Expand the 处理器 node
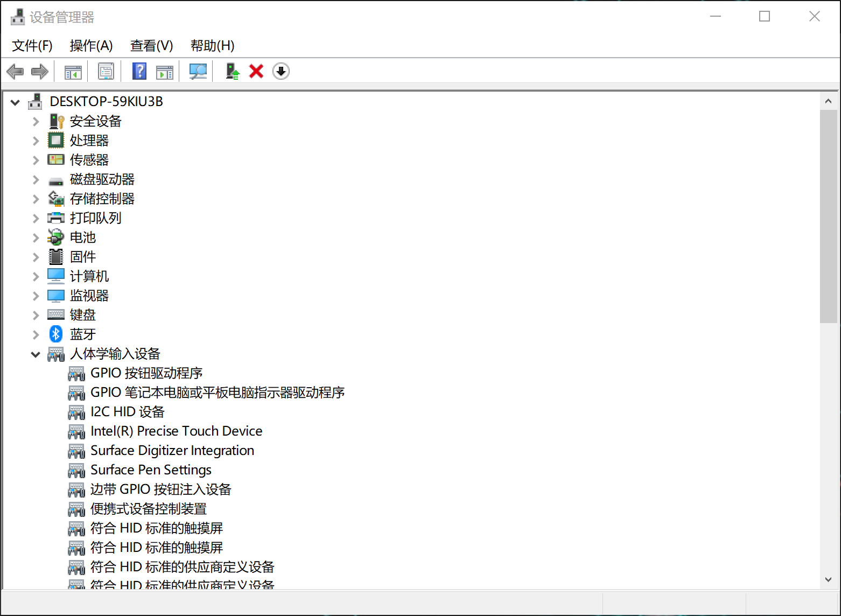 tap(36, 141)
